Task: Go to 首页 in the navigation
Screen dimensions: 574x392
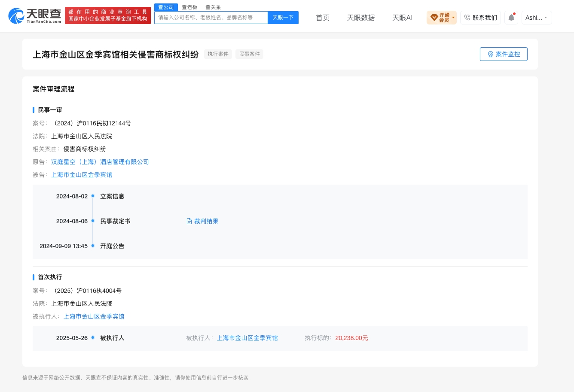Action: (x=323, y=18)
